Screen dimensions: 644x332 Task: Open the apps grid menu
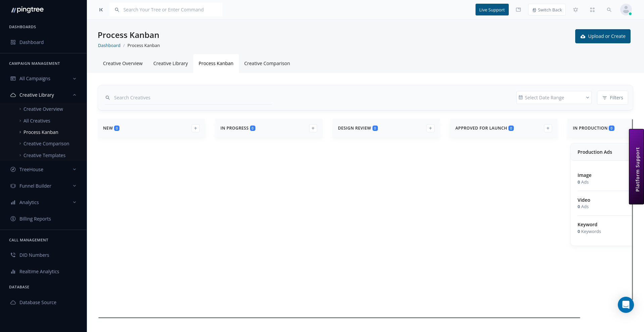[x=592, y=10]
